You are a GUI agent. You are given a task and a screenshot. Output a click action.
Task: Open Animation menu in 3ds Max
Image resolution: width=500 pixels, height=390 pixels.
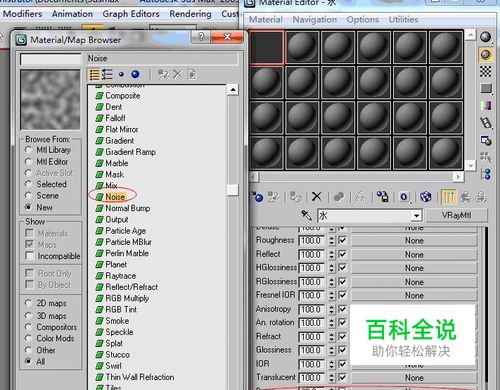point(72,14)
